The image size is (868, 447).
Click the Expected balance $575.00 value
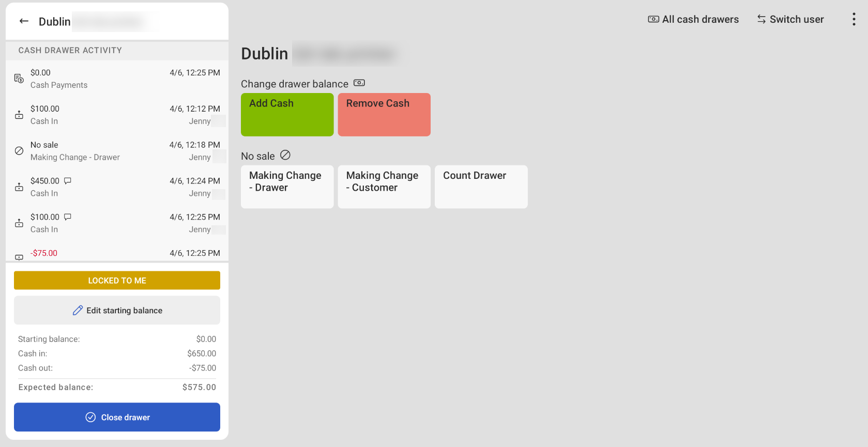199,387
